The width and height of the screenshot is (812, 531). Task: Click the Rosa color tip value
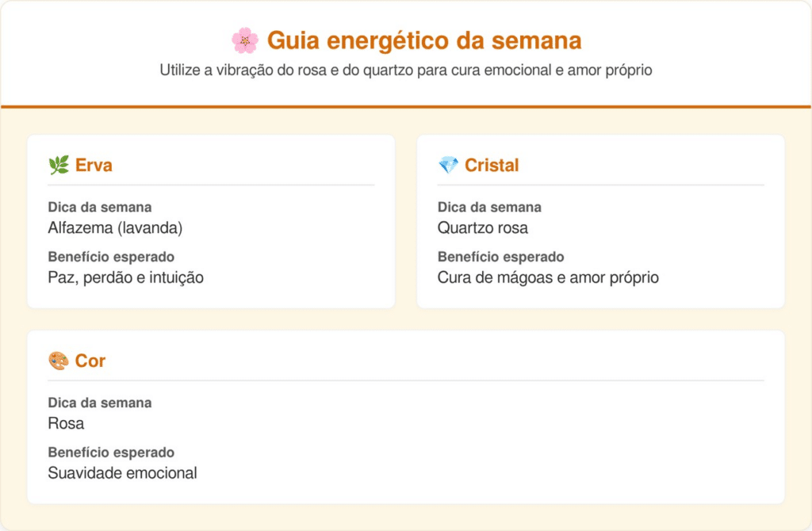[66, 424]
